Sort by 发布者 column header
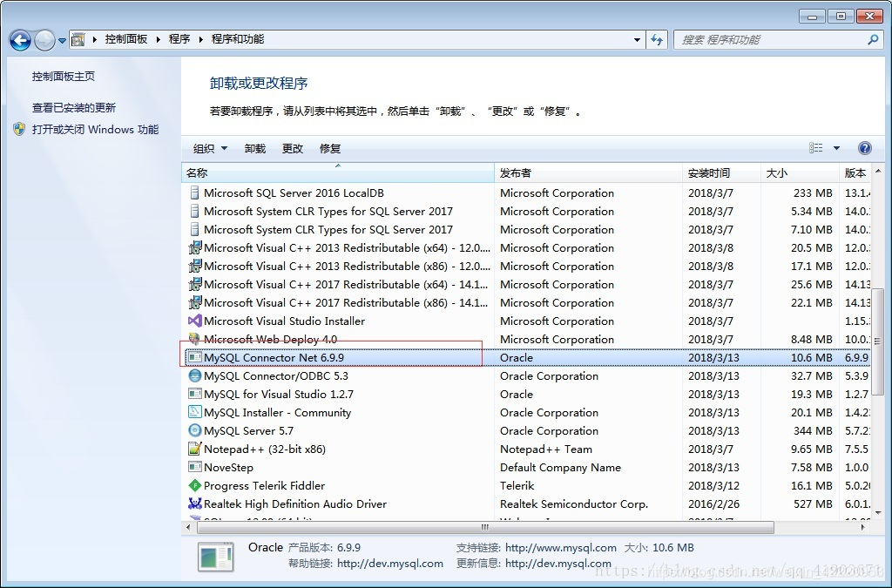This screenshot has height=588, width=892. (589, 172)
